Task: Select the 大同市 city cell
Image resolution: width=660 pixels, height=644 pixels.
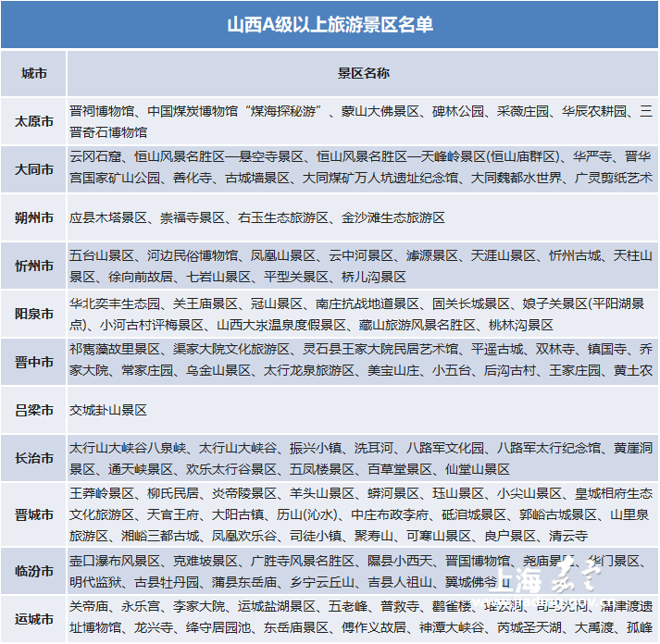Action: (x=33, y=169)
